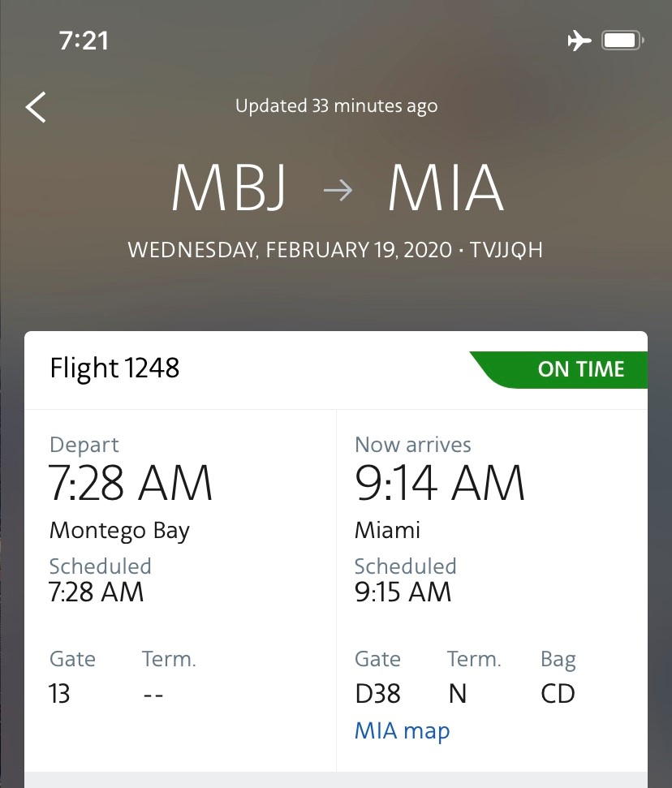The image size is (672, 788).
Task: Tap the route arrow between MBJ and MIA
Action: pyautogui.click(x=337, y=191)
